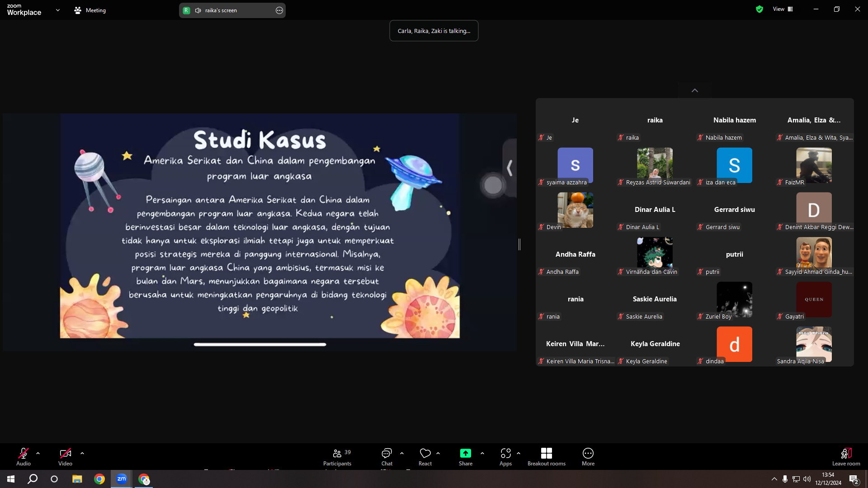Click the Keyla Geraldine participant name
This screenshot has width=868, height=488.
click(655, 344)
